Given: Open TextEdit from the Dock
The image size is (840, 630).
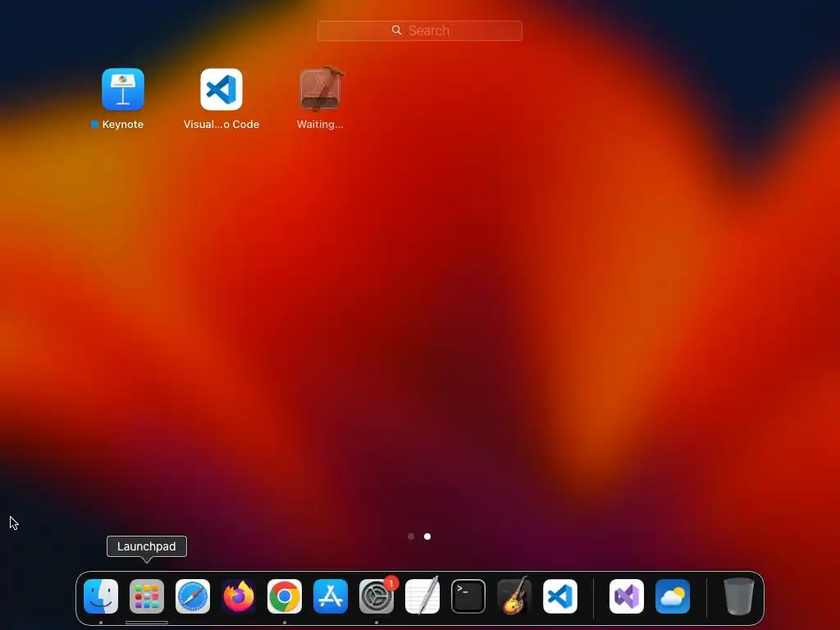Looking at the screenshot, I should coord(422,596).
